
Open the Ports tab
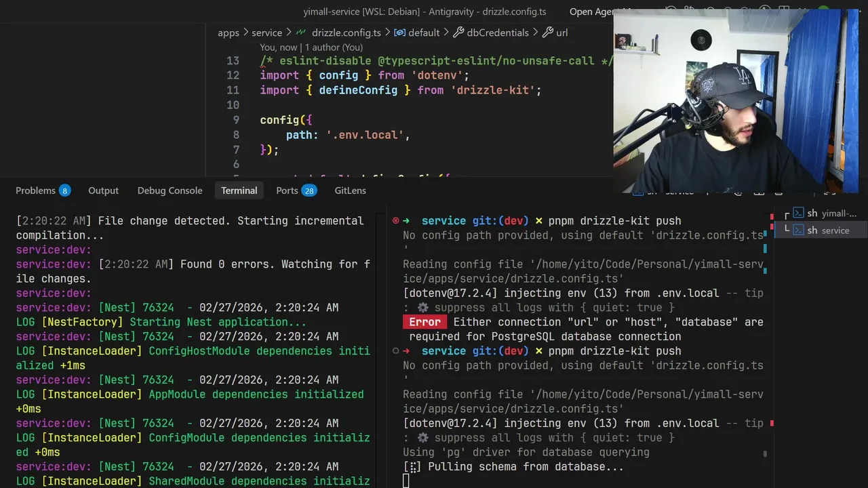pyautogui.click(x=296, y=190)
